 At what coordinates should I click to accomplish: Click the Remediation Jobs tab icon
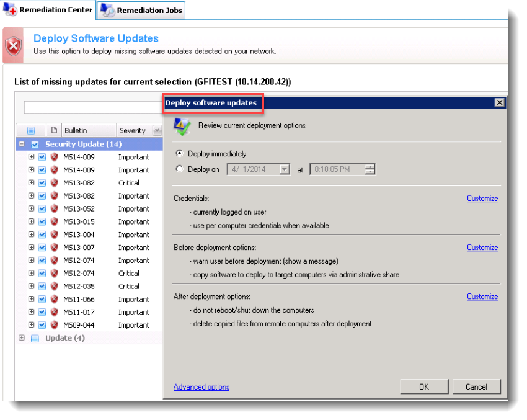pyautogui.click(x=107, y=11)
